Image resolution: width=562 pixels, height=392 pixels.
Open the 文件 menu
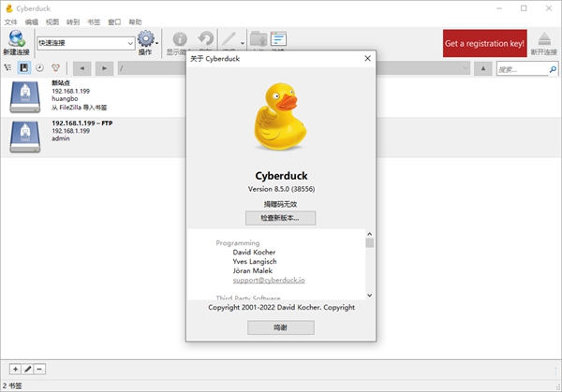tap(11, 21)
